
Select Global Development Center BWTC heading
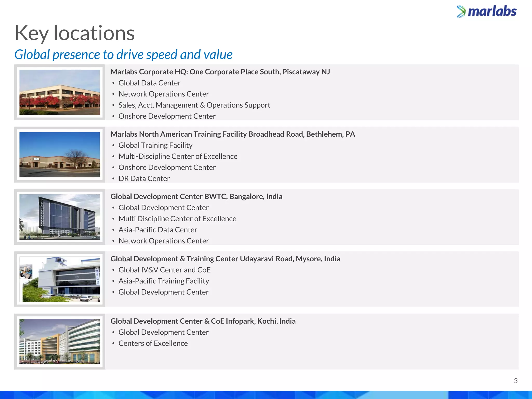coord(196,196)
